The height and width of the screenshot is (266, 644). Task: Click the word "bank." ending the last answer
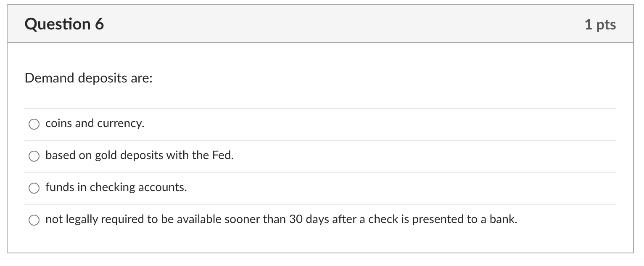[504, 219]
